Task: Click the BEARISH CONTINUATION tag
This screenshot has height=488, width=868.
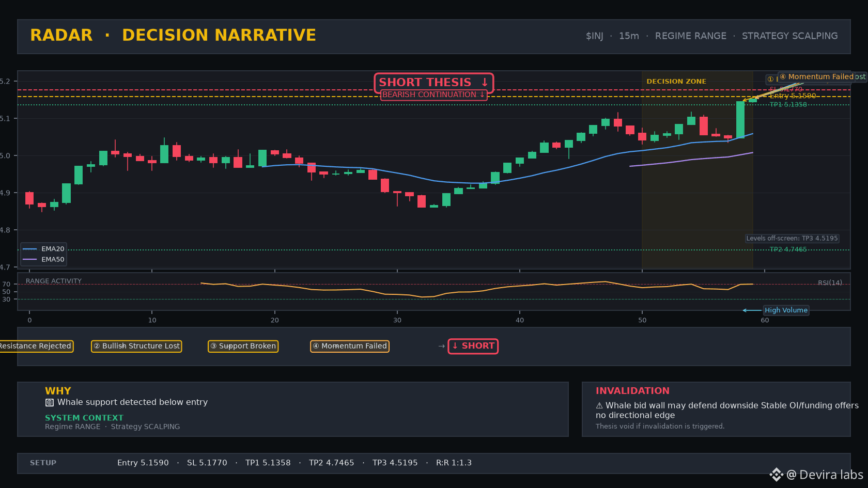Action: (x=434, y=95)
